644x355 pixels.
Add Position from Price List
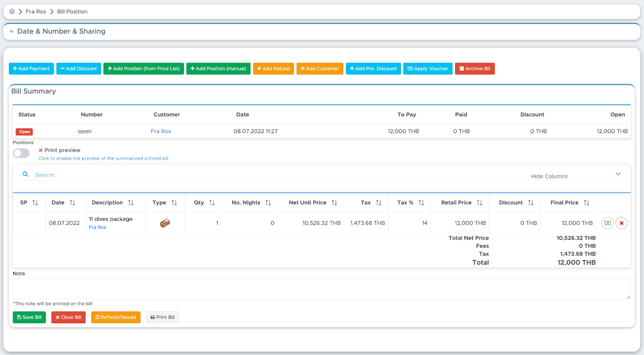(x=144, y=69)
